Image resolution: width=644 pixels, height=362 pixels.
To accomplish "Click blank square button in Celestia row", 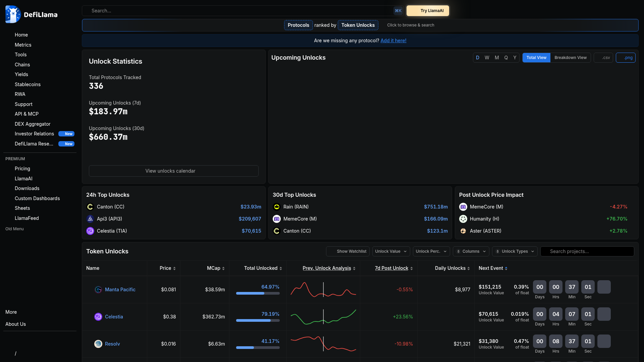I will tap(604, 314).
